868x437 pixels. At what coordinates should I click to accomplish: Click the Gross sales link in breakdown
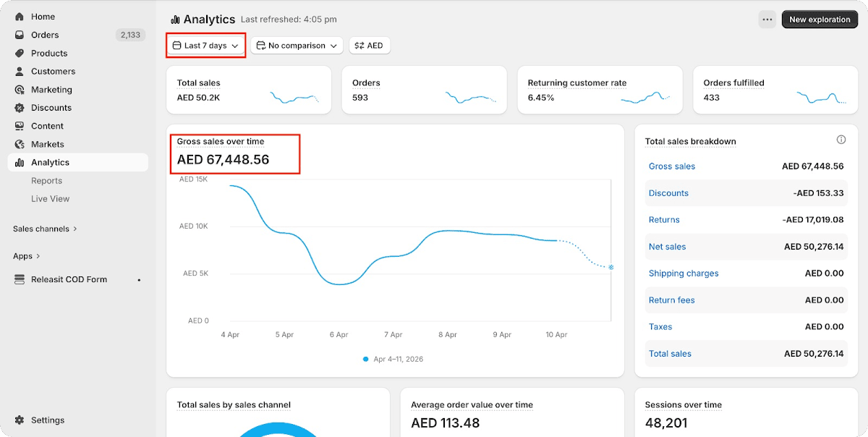pos(672,166)
